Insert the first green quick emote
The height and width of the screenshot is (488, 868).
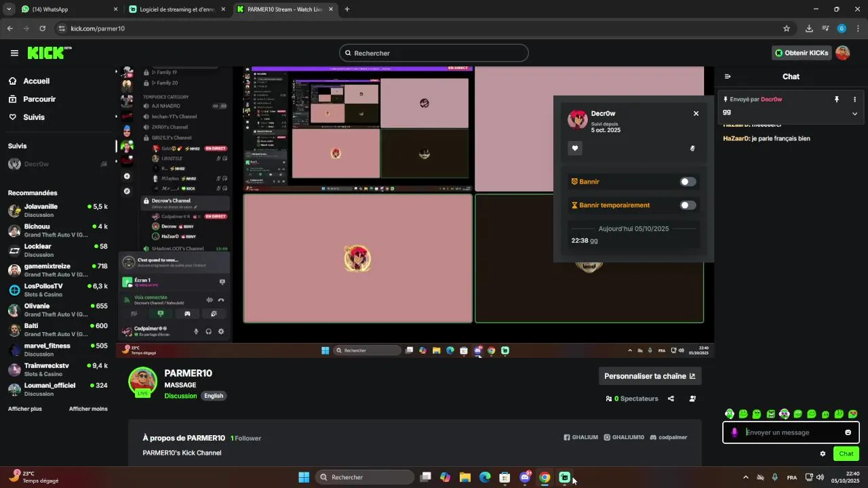click(729, 414)
